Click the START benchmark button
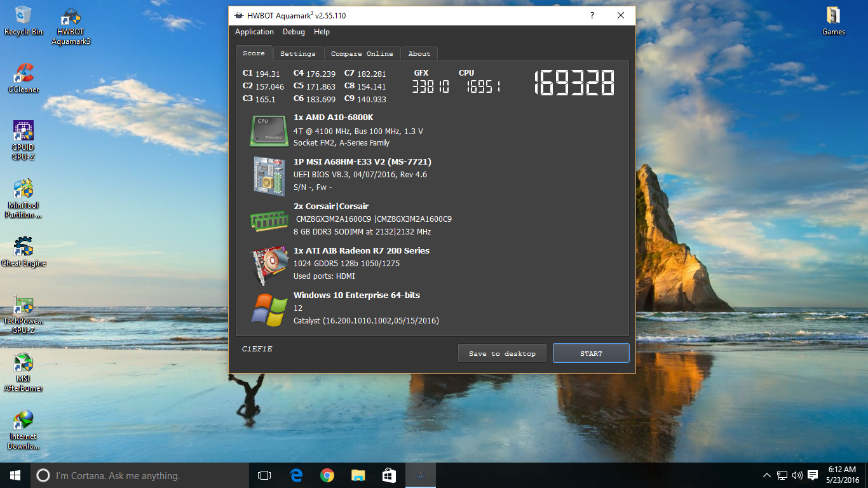 (591, 353)
